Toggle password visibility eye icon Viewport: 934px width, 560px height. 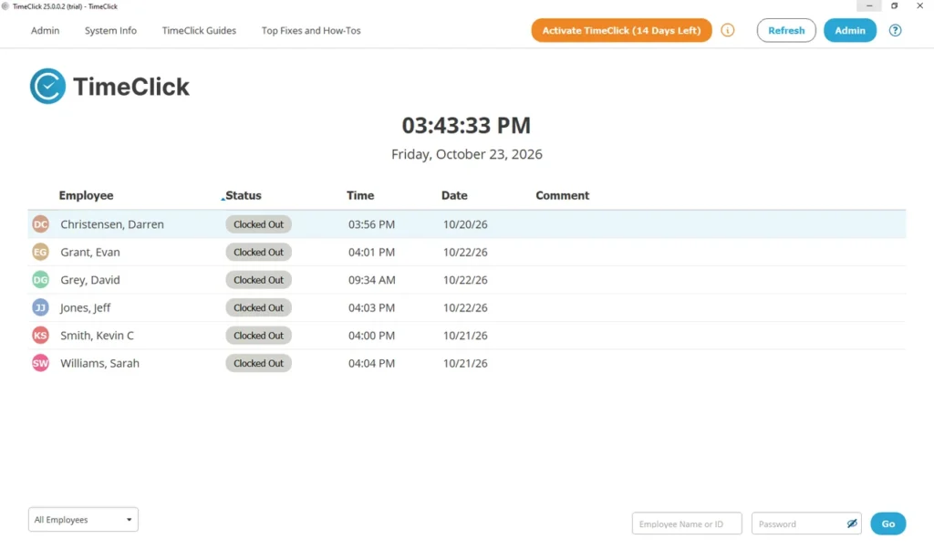coord(852,524)
